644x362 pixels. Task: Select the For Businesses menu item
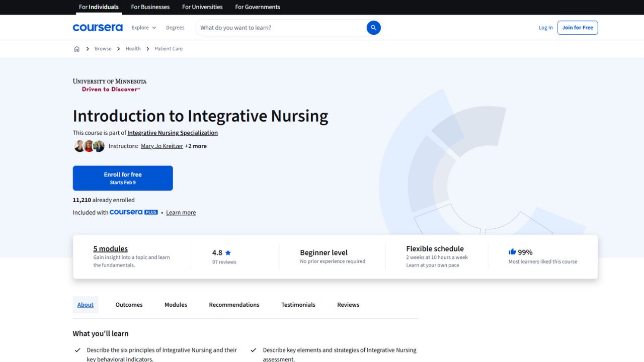pyautogui.click(x=150, y=7)
